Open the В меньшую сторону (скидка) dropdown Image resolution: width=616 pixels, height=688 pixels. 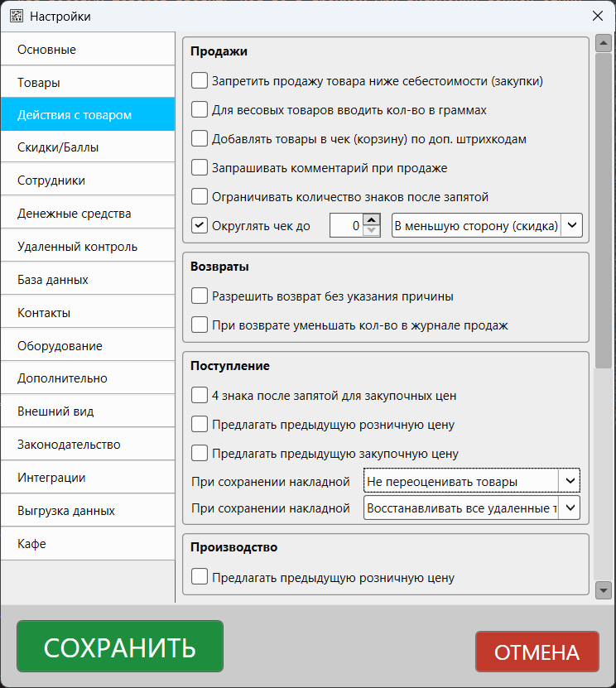tap(487, 225)
